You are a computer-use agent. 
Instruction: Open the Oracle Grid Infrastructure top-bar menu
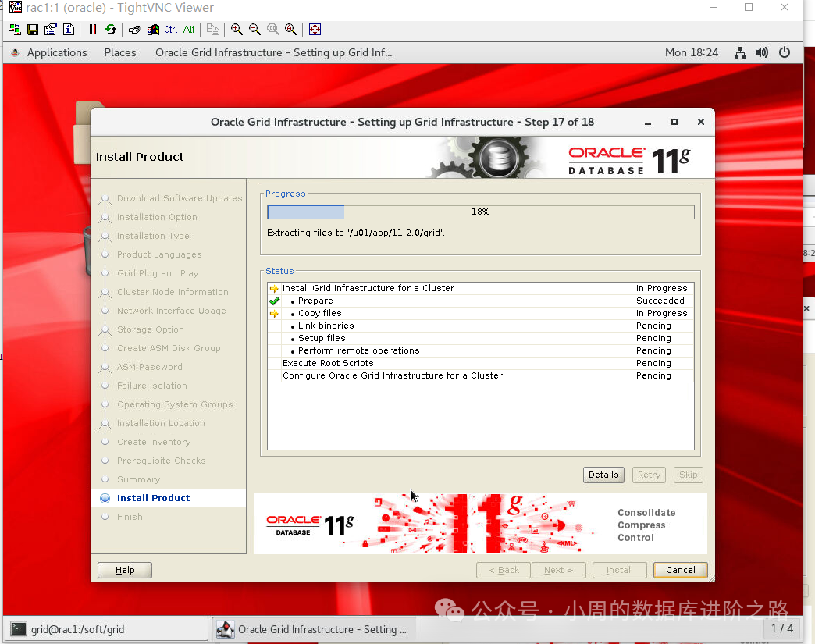click(273, 52)
